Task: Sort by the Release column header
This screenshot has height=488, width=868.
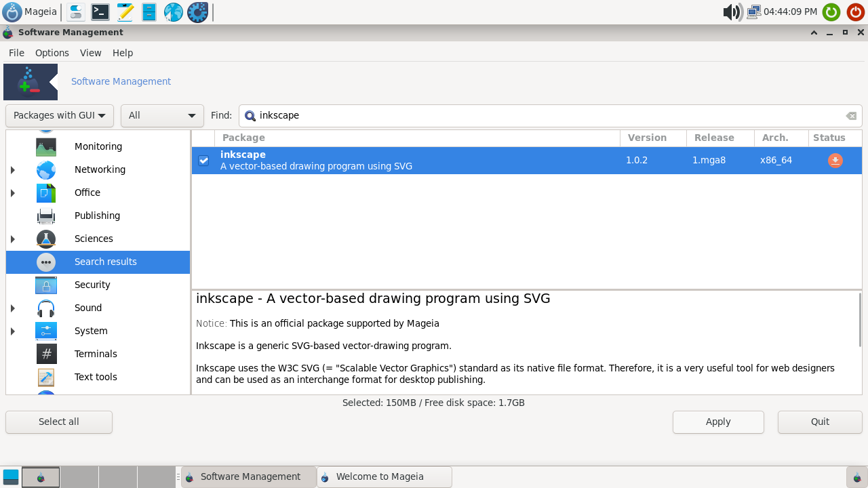Action: [720, 138]
